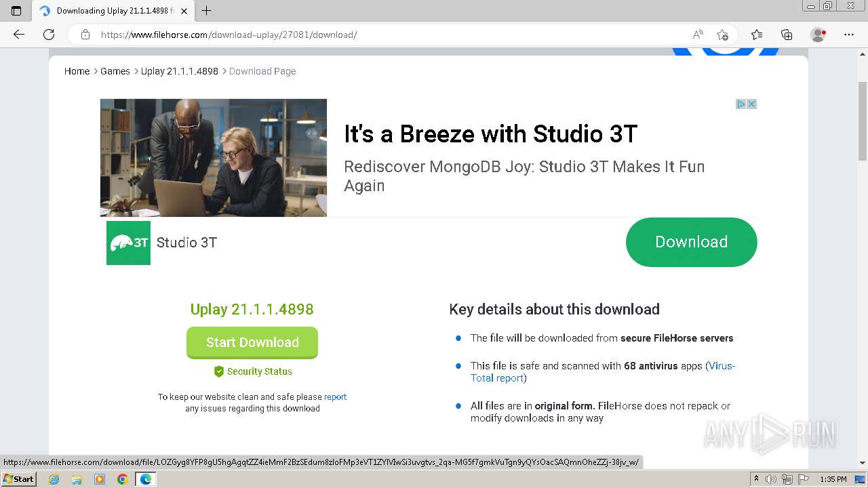Image resolution: width=868 pixels, height=488 pixels.
Task: Open the media player taskbar icon
Action: [100, 479]
